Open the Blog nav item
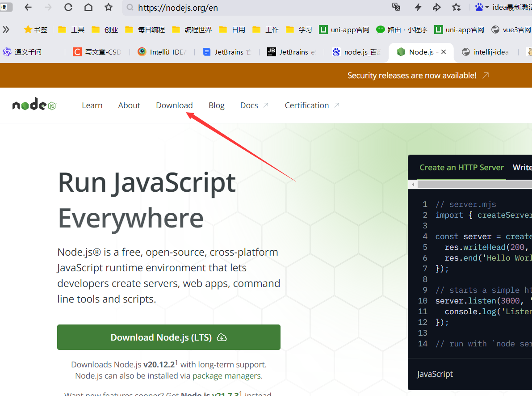Screen dimensions: 532x396 pos(217,105)
